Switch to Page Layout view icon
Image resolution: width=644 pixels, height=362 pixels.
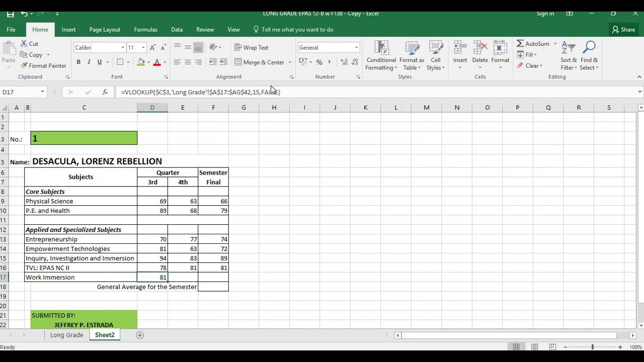[x=534, y=347]
